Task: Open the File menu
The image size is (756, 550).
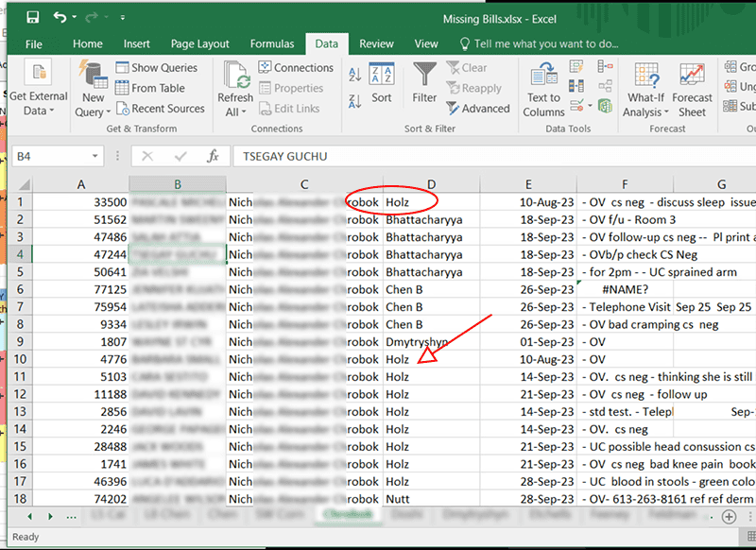Action: [x=34, y=43]
